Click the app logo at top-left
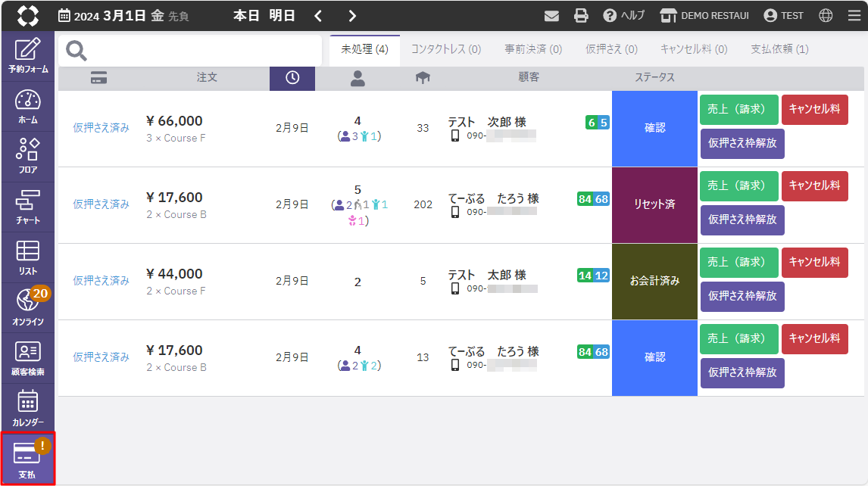The image size is (868, 486). click(28, 15)
